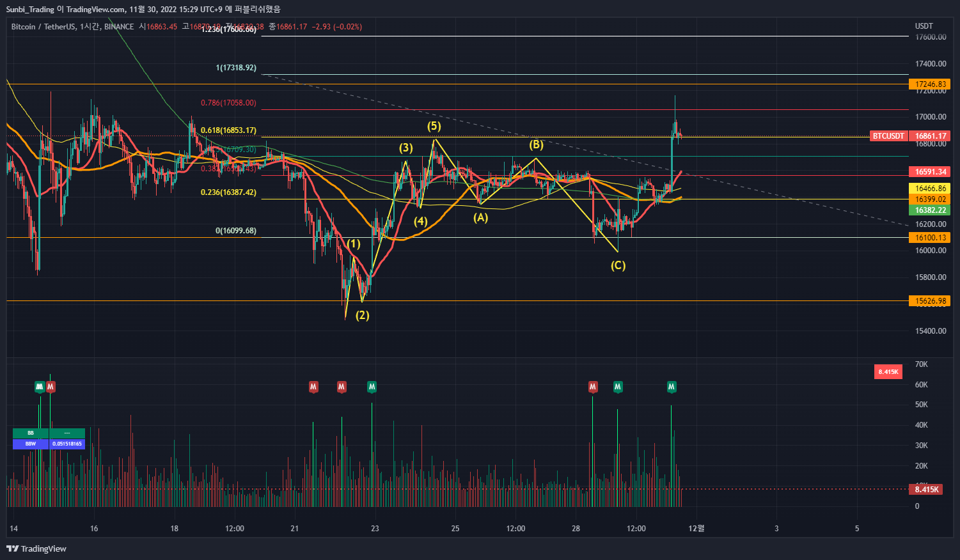Viewport: 960px width, 560px height.
Task: Select the (3) wave label
Action: [x=406, y=148]
